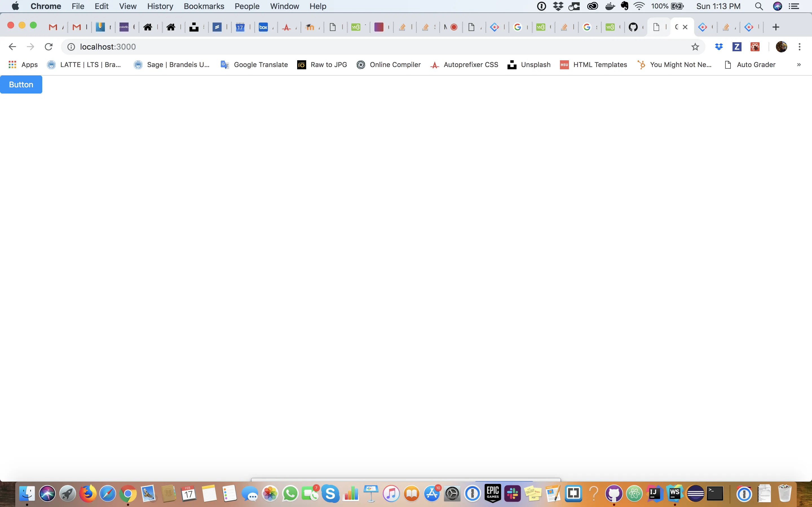Screen dimensions: 812x507
Task: Open the History menu
Action: point(160,6)
